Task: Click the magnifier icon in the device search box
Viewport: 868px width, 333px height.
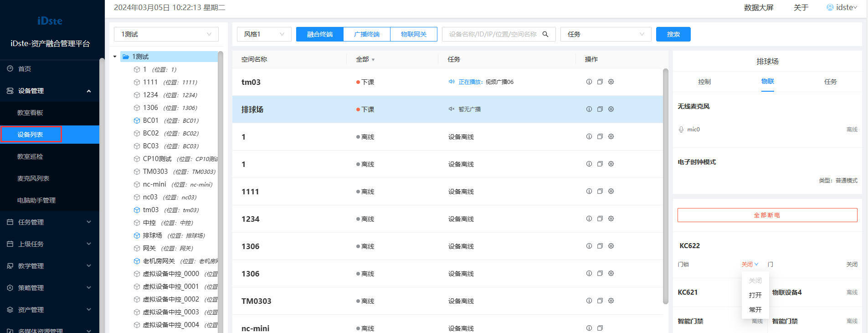Action: (545, 34)
